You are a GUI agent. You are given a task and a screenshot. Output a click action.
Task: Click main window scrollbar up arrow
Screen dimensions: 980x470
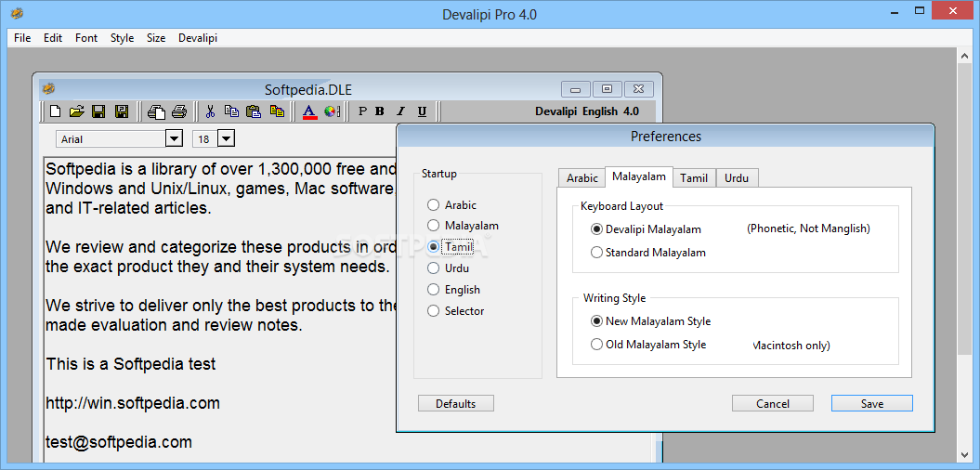pos(964,55)
